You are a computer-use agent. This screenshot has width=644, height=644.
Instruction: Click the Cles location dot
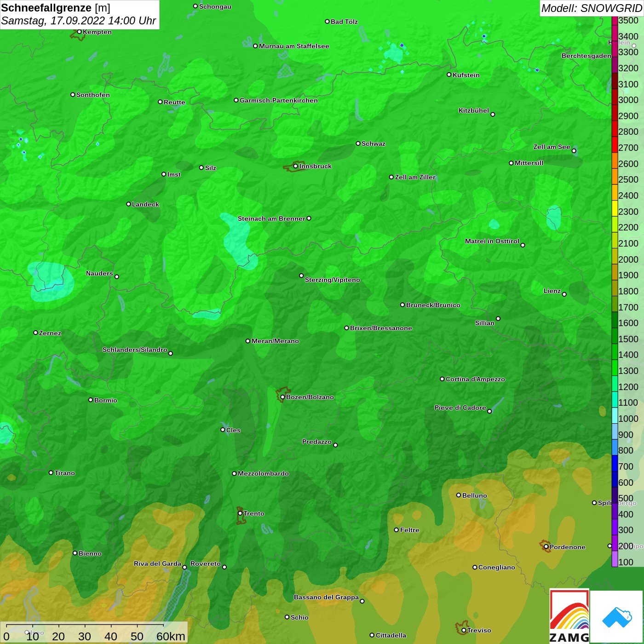[223, 430]
